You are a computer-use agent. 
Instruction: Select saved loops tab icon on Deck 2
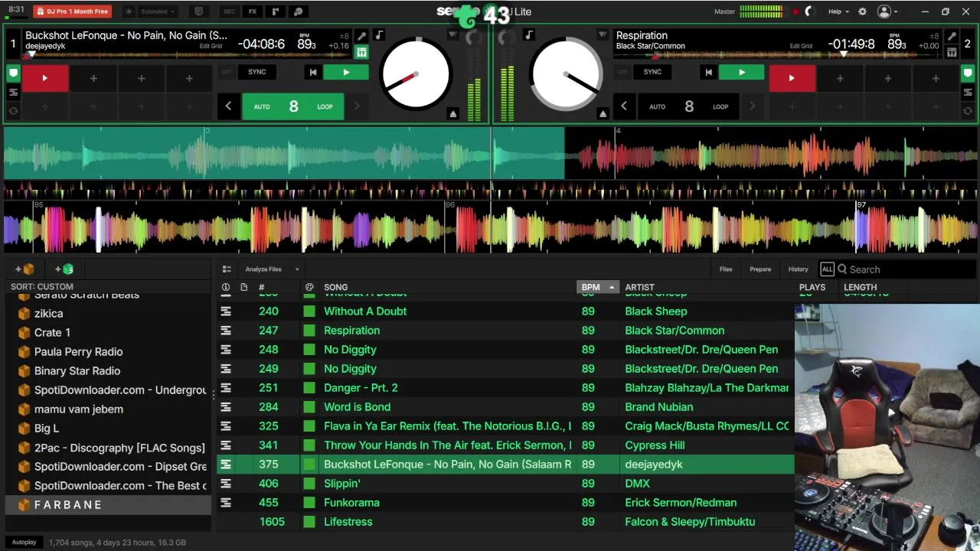968,111
